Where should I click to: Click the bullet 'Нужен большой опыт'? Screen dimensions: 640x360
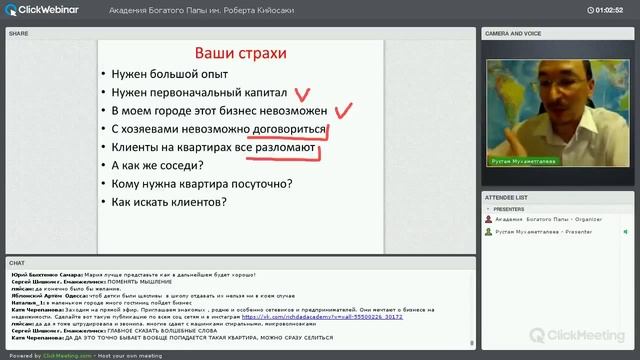[x=169, y=74]
